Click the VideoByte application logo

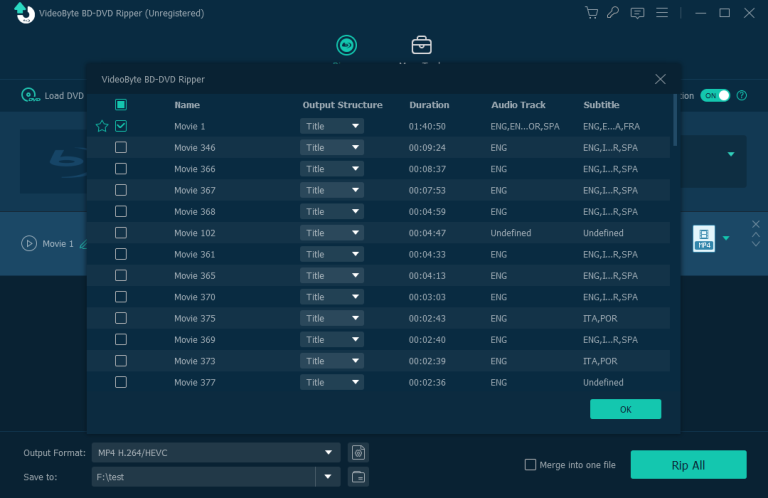pos(24,13)
